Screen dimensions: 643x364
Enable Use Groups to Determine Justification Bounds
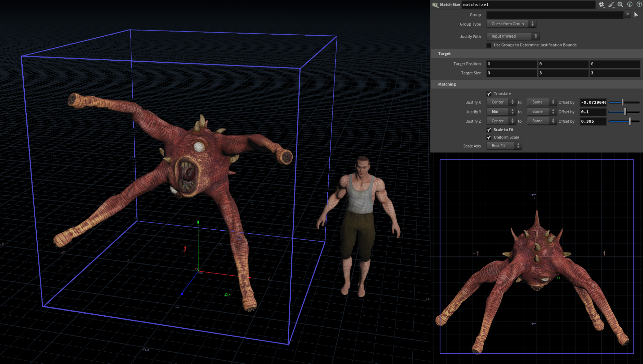[489, 45]
